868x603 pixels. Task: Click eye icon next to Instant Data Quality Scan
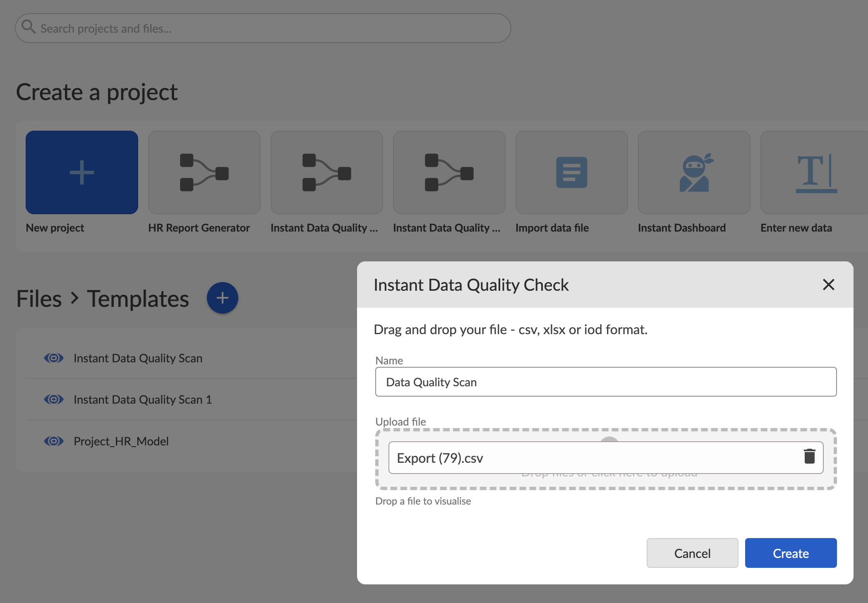click(54, 358)
